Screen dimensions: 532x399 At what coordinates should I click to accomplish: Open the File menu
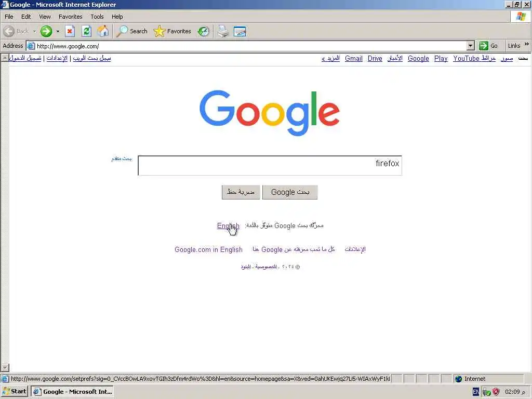pos(9,17)
